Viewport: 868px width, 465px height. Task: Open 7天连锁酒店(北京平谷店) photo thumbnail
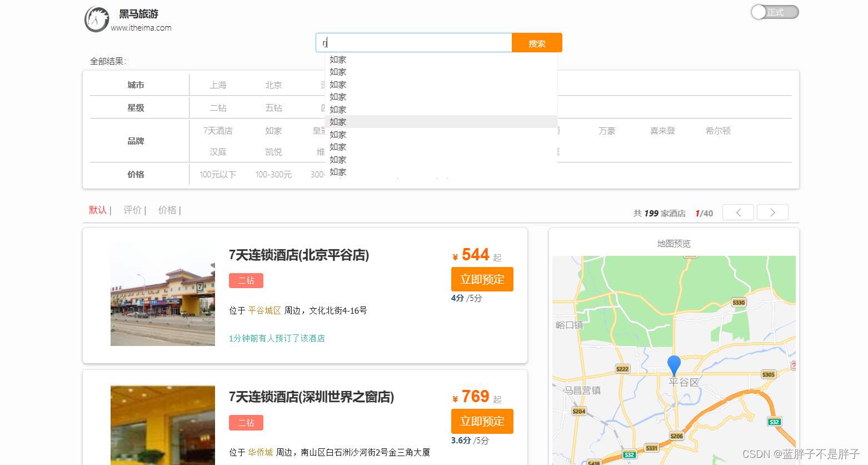click(x=163, y=294)
